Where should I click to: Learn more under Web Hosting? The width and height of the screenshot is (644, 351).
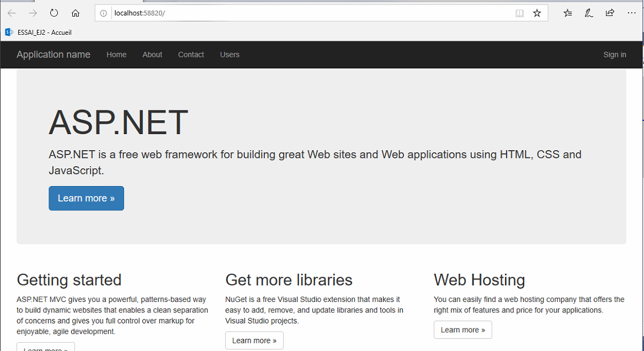[x=463, y=329]
